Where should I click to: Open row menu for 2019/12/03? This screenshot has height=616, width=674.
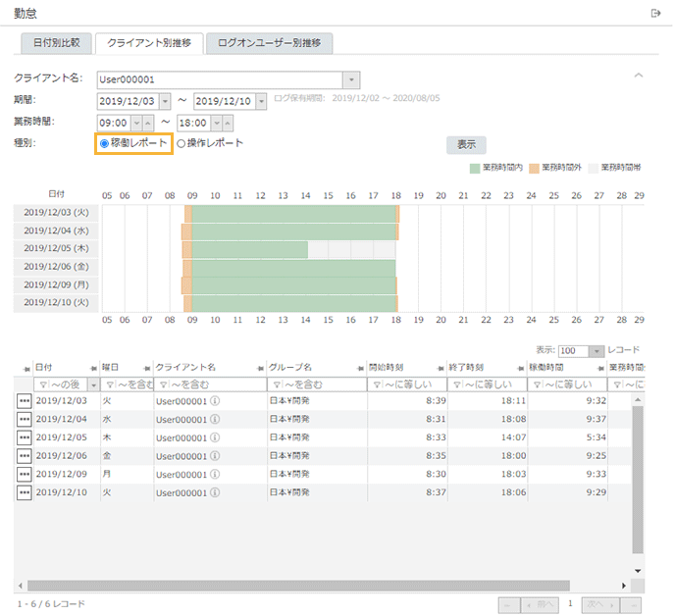point(24,401)
